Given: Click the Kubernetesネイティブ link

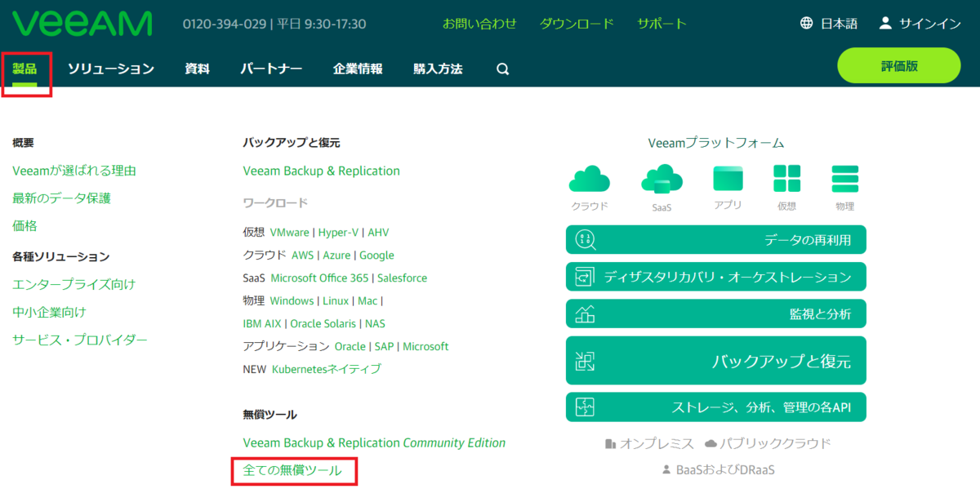Looking at the screenshot, I should click(x=327, y=369).
